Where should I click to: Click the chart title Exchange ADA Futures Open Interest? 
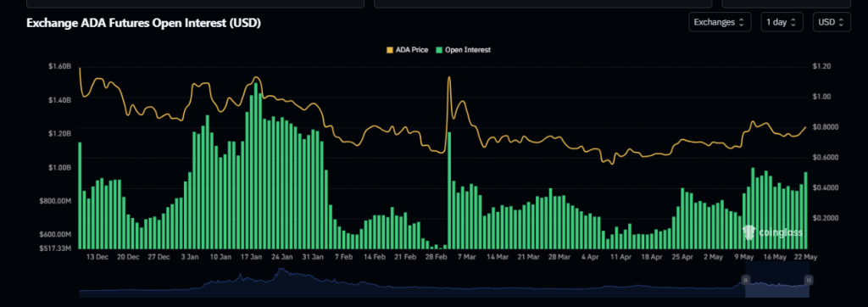[143, 23]
